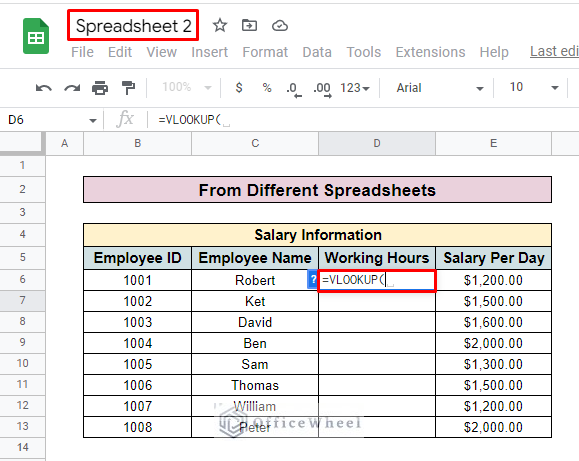Click the redo arrow
Viewport: 579px width, 461px height.
(x=72, y=88)
